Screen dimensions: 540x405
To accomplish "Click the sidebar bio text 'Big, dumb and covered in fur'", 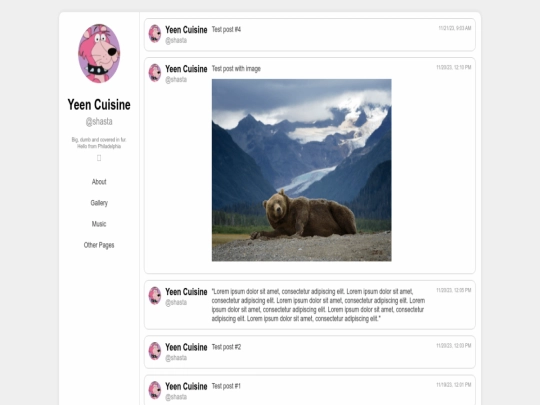I will (x=99, y=140).
